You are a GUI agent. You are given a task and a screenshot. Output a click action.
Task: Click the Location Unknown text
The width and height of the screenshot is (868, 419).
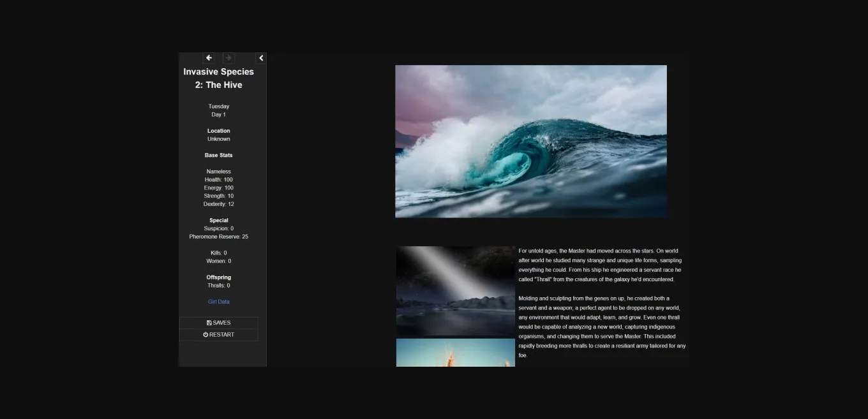click(x=218, y=139)
